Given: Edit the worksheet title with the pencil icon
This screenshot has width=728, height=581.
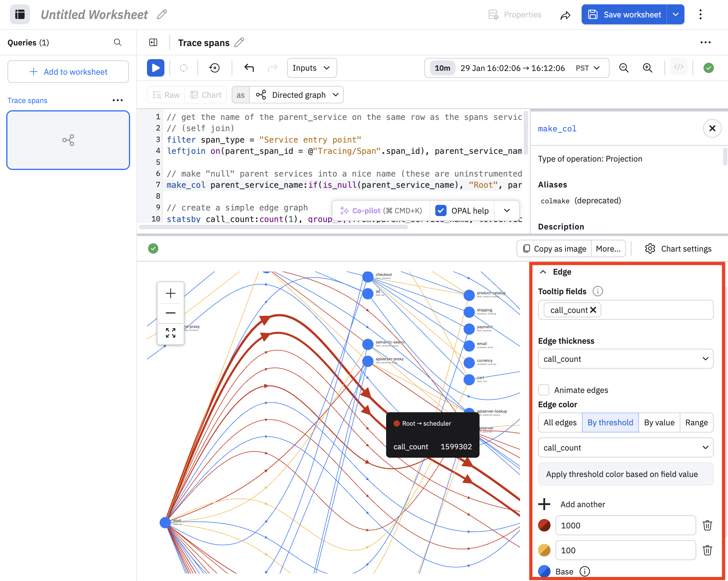Looking at the screenshot, I should pos(162,15).
